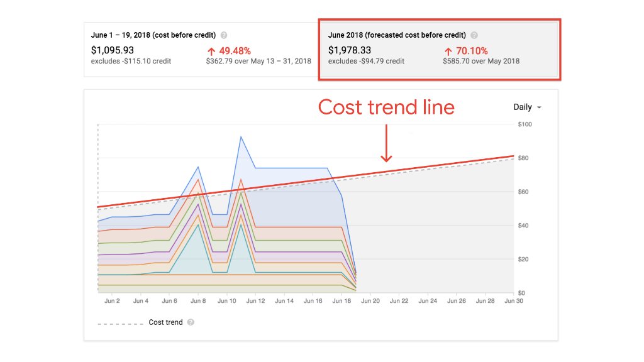Click the red up arrow beside 70.10%

448,52
